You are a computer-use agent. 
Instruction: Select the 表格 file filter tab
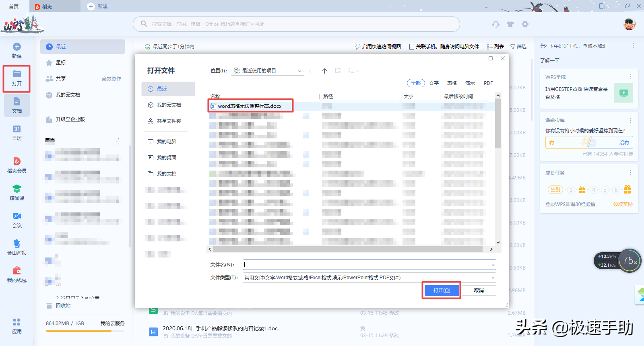452,83
